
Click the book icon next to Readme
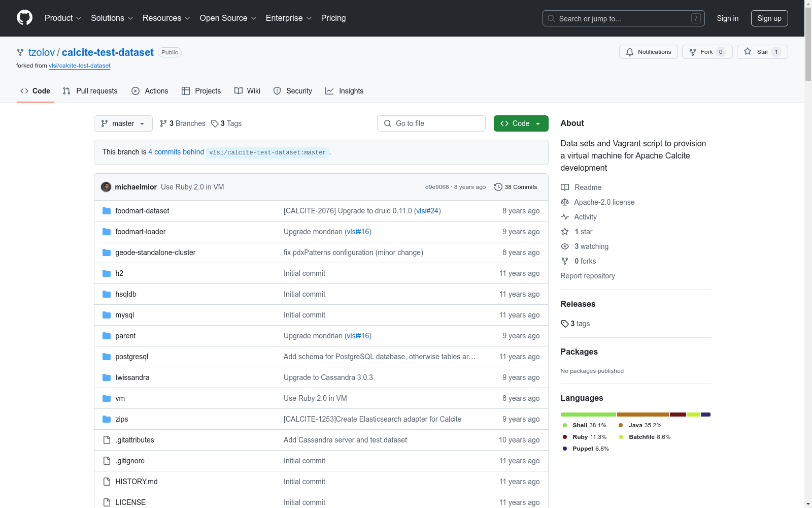565,187
